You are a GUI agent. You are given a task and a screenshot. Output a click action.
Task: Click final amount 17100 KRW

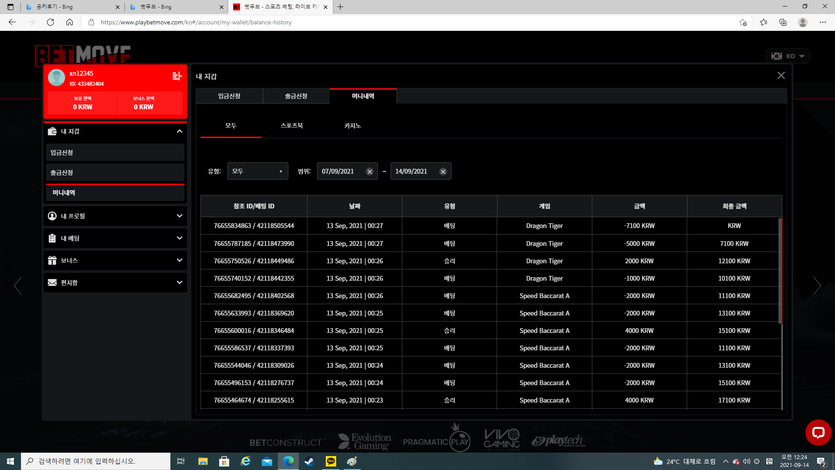734,400
